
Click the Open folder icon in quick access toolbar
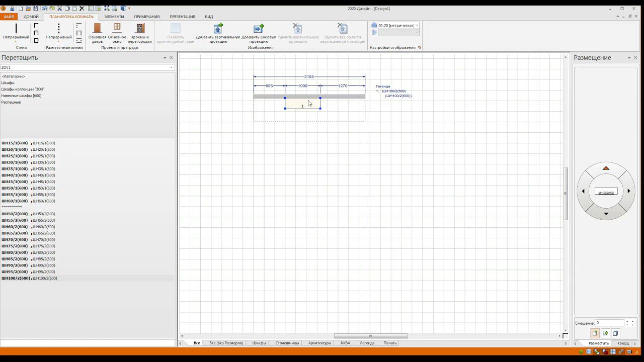point(28,9)
